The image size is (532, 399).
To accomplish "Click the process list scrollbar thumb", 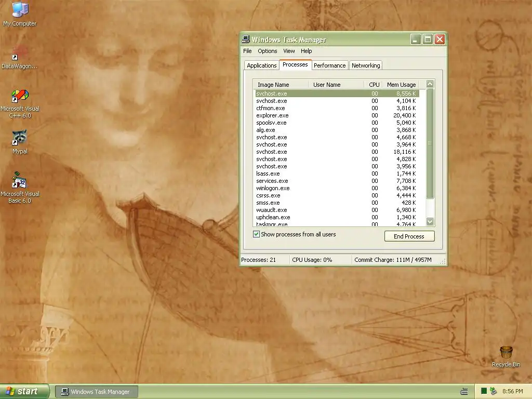I will 430,143.
